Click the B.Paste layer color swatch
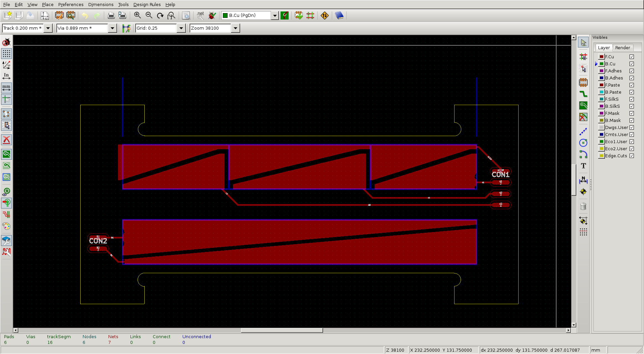The image size is (644, 354). click(x=601, y=92)
